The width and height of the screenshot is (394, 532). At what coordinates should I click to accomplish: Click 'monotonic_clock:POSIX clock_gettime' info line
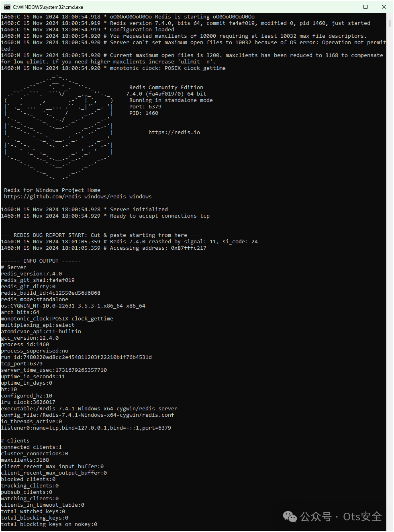pyautogui.click(x=57, y=319)
